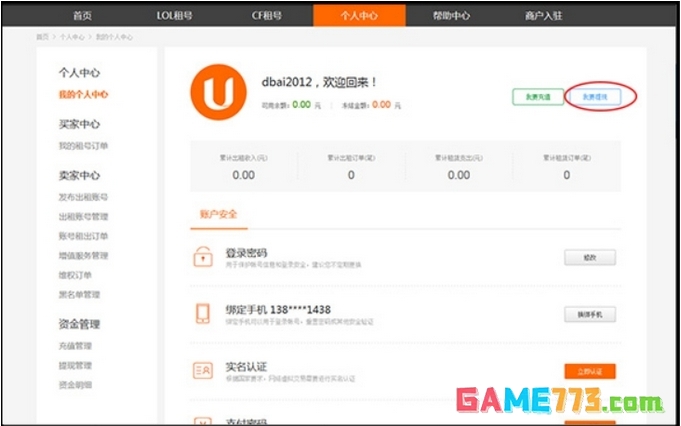The height and width of the screenshot is (426, 681).
Task: Open 资金明细 in sidebar
Action: tap(75, 385)
